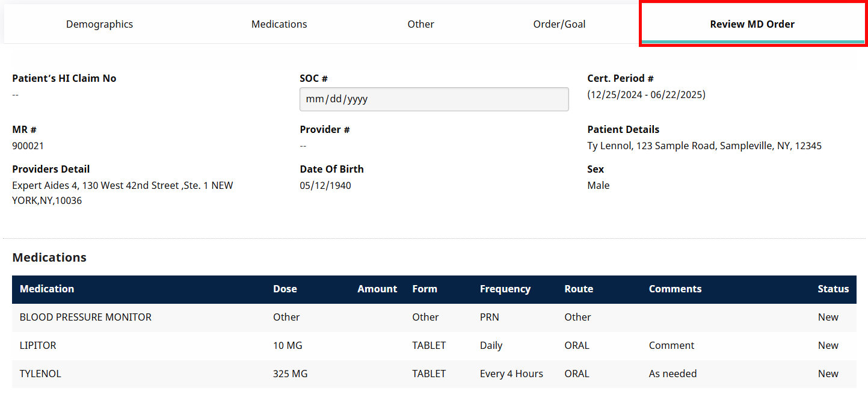Click the Route column header

coord(578,289)
